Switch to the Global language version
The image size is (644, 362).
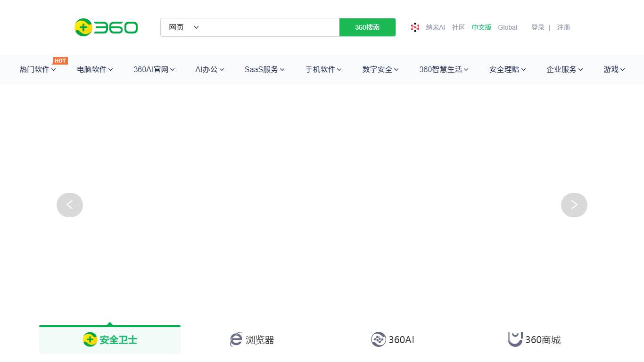click(x=507, y=27)
